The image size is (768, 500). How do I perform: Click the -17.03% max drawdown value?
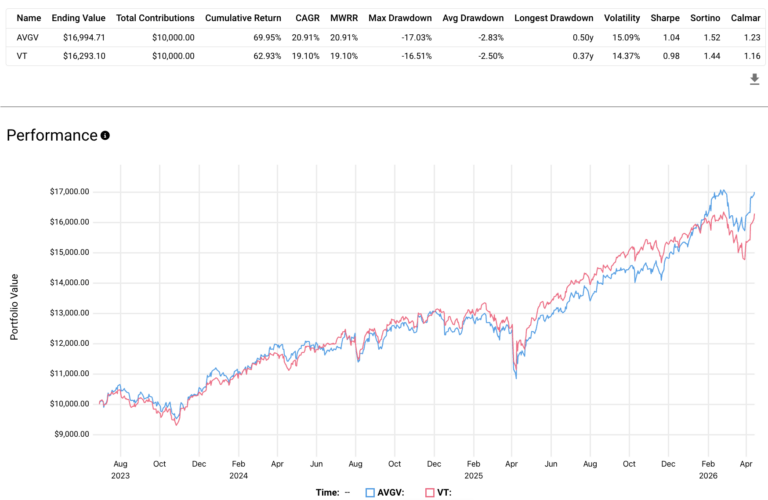click(x=416, y=38)
